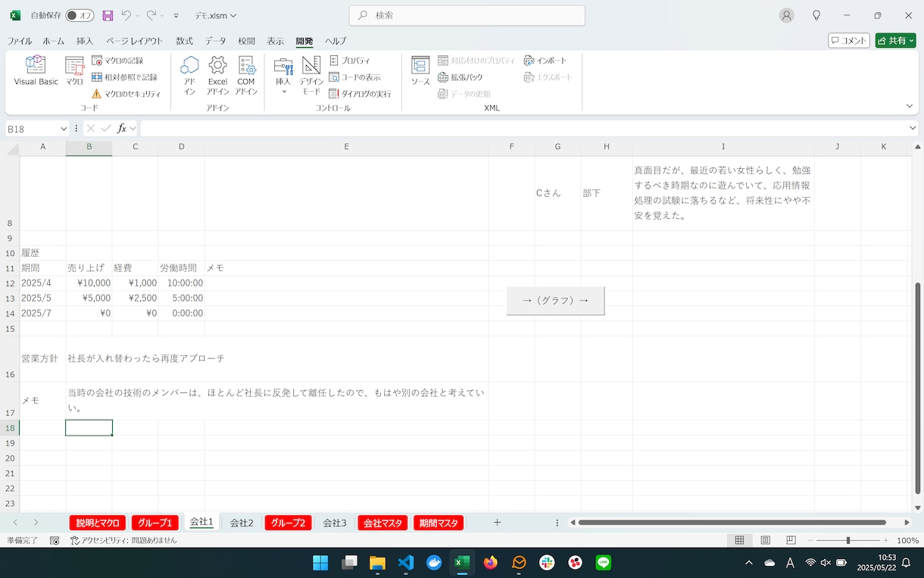Screen dimensions: 924x578
Task: Open the undo history dropdown
Action: click(x=138, y=15)
